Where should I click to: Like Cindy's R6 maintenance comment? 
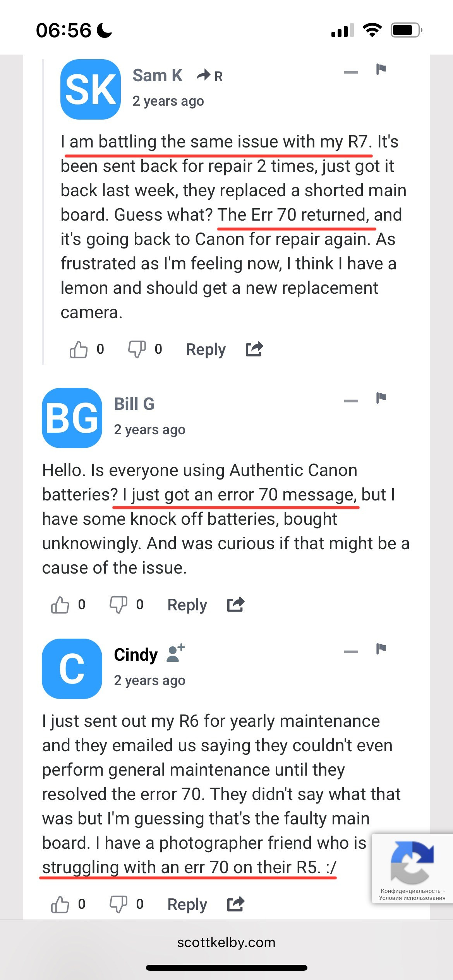pos(60,904)
